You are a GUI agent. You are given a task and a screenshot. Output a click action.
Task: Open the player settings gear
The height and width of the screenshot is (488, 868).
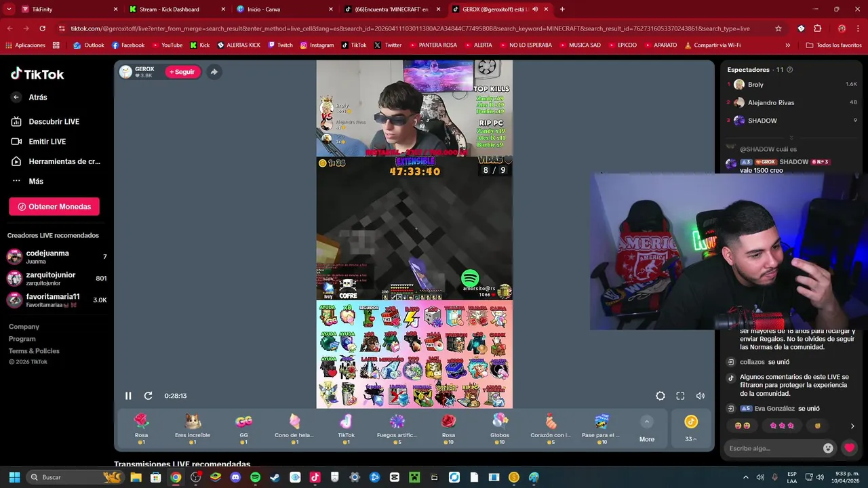pyautogui.click(x=660, y=396)
